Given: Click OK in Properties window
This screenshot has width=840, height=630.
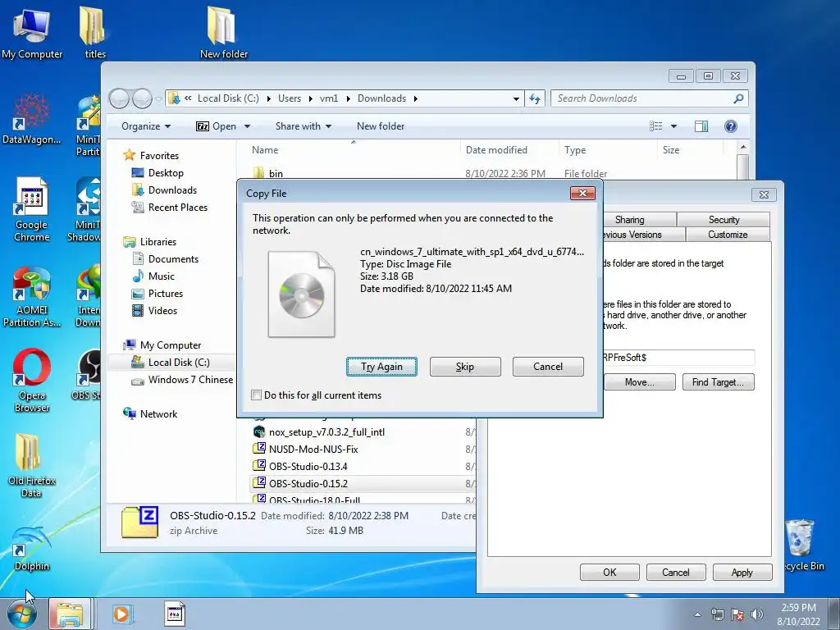Looking at the screenshot, I should pos(609,572).
